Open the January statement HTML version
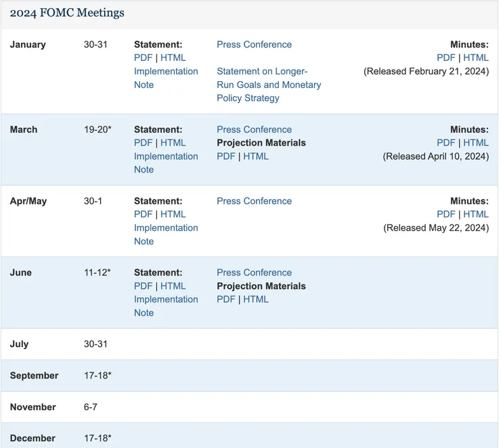This screenshot has height=448, width=501. click(173, 58)
